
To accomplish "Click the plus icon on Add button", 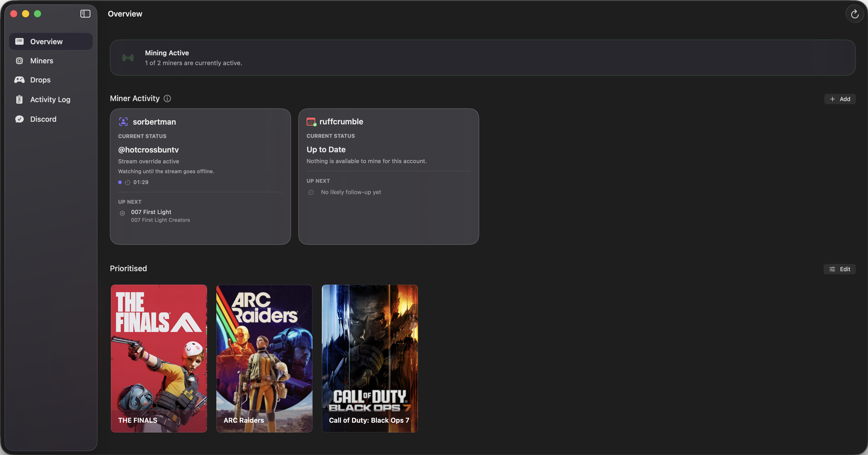I will coord(832,99).
